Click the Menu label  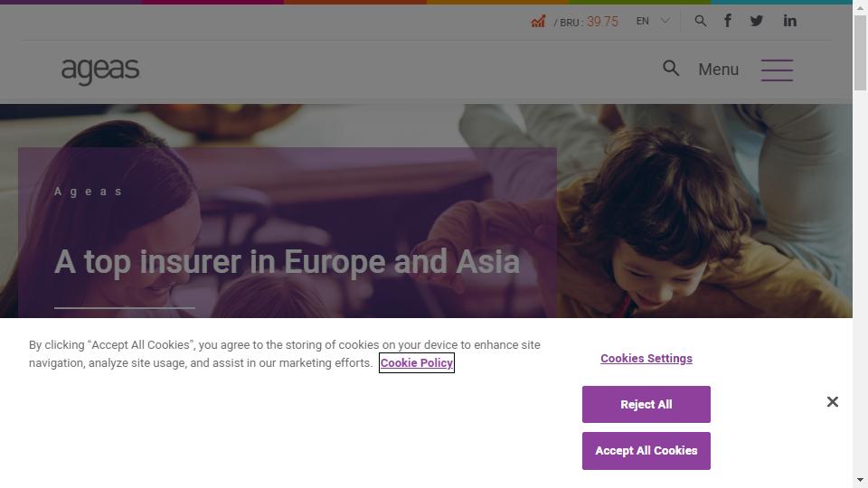[719, 70]
